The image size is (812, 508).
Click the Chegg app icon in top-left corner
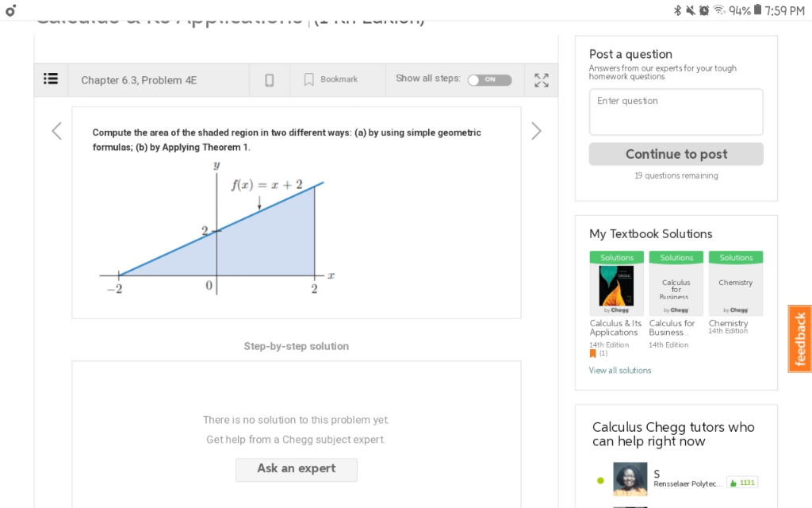(x=10, y=10)
